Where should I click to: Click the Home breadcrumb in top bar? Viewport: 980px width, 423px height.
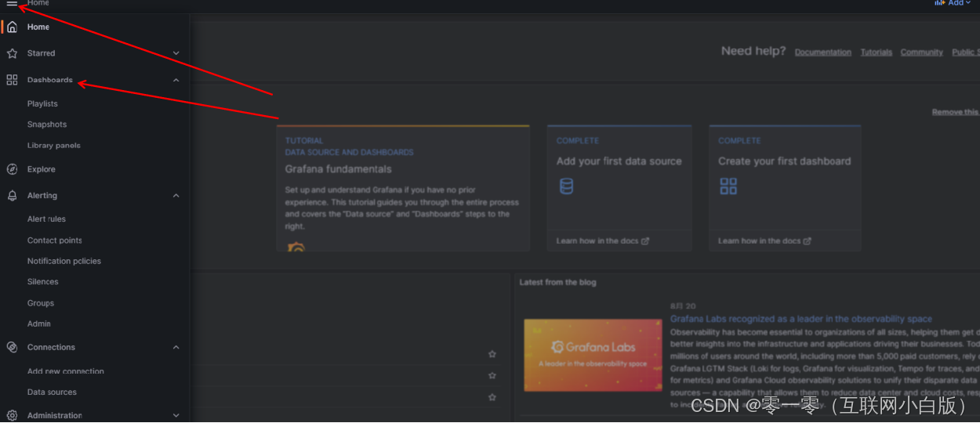38,3
